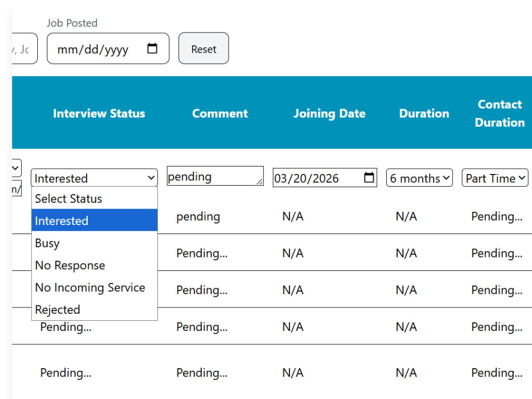Open the '6 months' duration dropdown
532x399 pixels.
419,178
